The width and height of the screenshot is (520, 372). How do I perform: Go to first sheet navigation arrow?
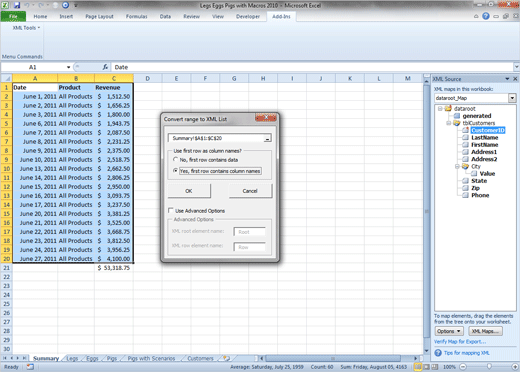tap(5, 358)
